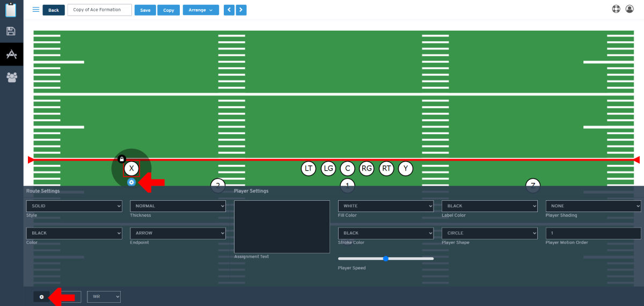Viewport: 644px width, 306px height.
Task: Click the left red arrow end of scrimmage line
Action: point(31,160)
